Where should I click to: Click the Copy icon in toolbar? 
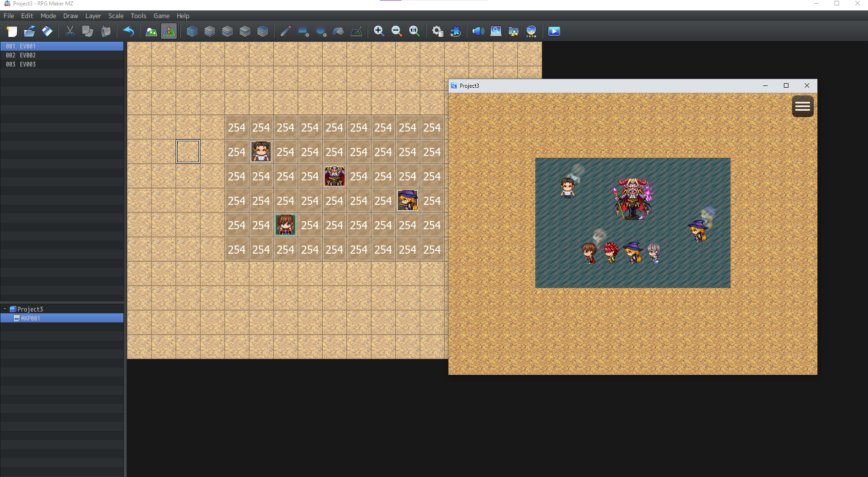coord(88,31)
